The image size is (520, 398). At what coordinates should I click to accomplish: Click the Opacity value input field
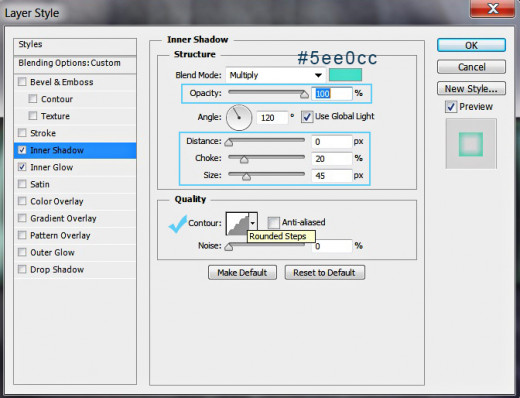pos(331,94)
